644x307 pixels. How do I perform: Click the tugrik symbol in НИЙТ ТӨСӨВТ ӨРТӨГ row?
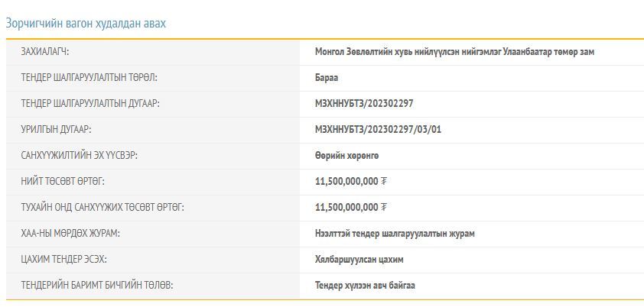point(384,182)
